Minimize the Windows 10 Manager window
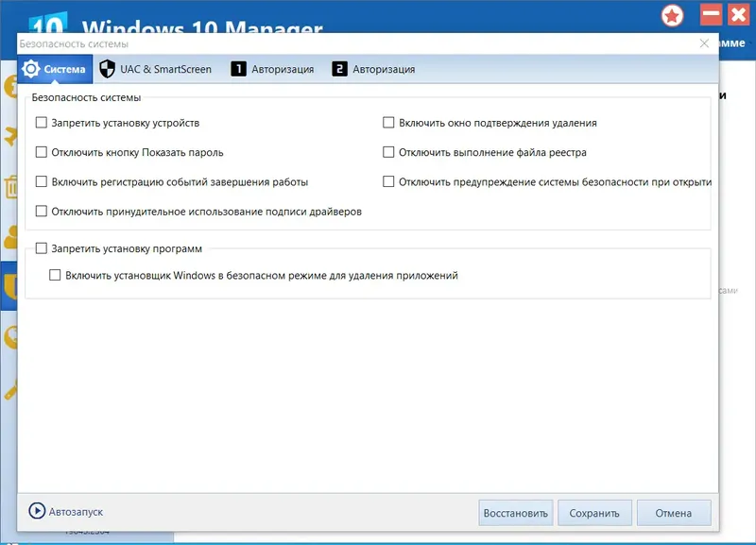 [711, 14]
